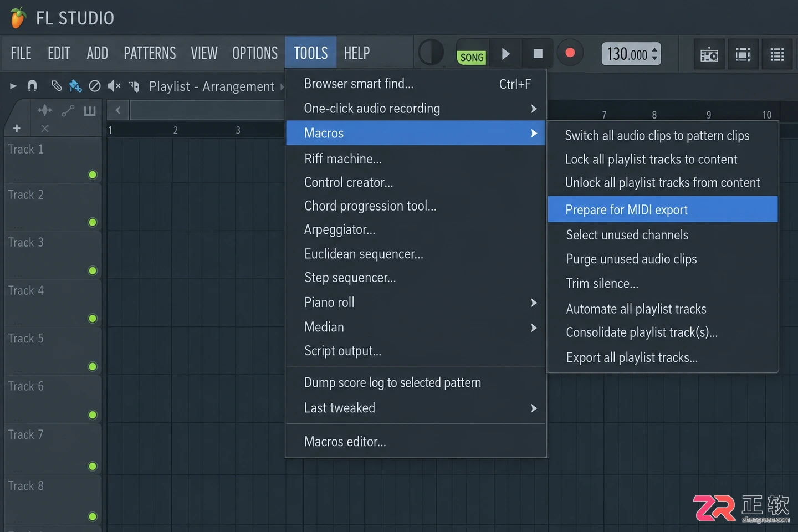Toggle the magnet snap icon in playlist toolbar

pos(32,85)
